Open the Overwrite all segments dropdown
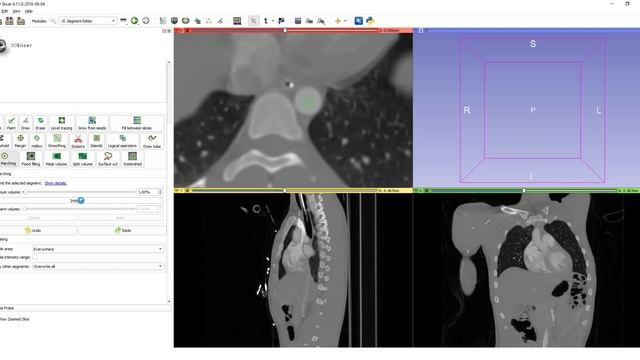640x360 pixels. [x=98, y=266]
